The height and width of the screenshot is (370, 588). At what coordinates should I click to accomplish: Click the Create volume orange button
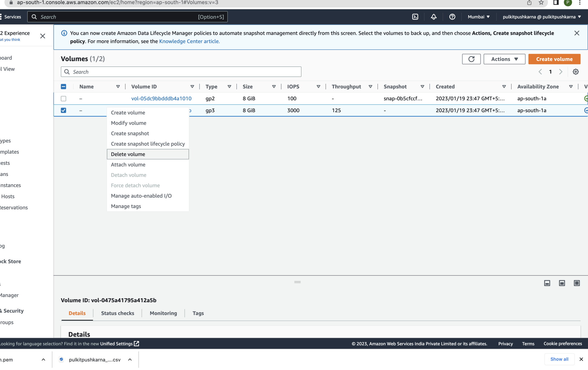pyautogui.click(x=554, y=59)
